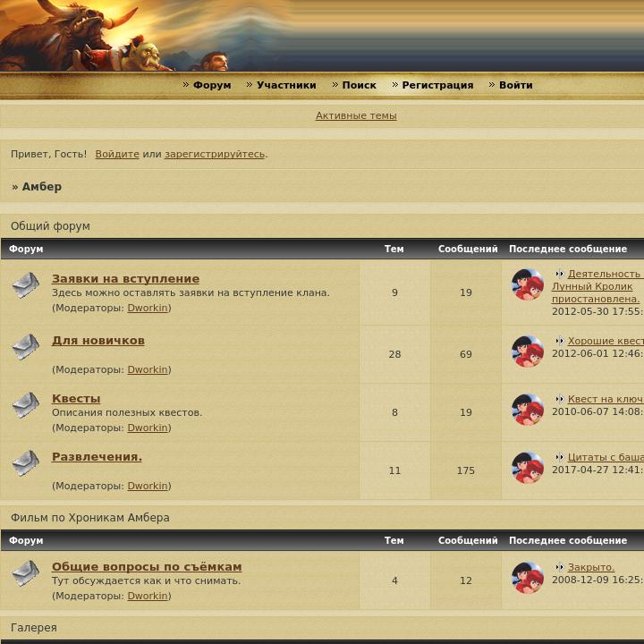The height and width of the screenshot is (644, 644).
Task: Open Dworkin moderator link under Для новичков
Action: click(148, 369)
